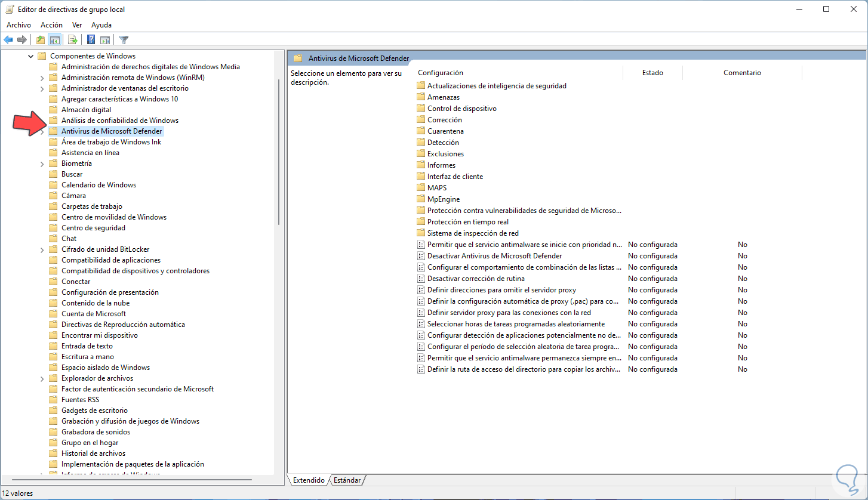This screenshot has height=500, width=868.
Task: Click the policy icon for Desactivar corrección de rutina
Action: [x=421, y=279]
